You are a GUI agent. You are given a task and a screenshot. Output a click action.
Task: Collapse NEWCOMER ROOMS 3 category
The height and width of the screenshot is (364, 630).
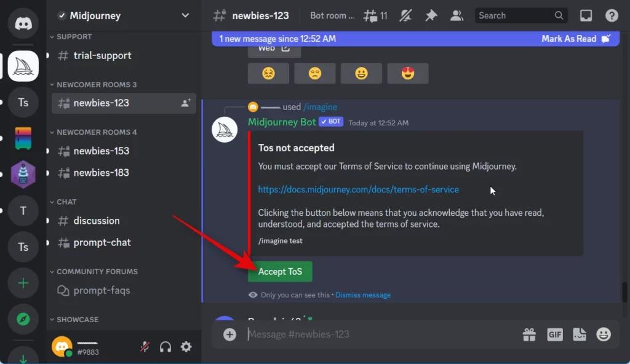pos(94,85)
